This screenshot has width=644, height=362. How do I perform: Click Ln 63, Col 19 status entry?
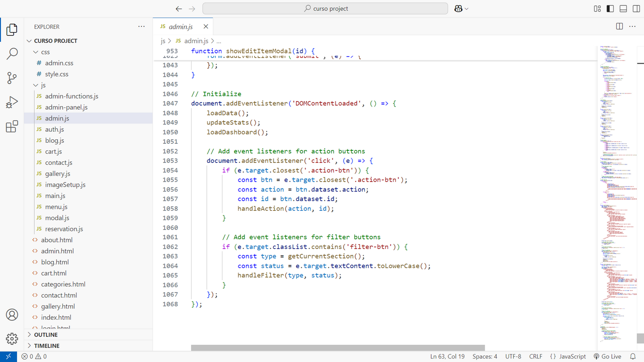click(447, 356)
